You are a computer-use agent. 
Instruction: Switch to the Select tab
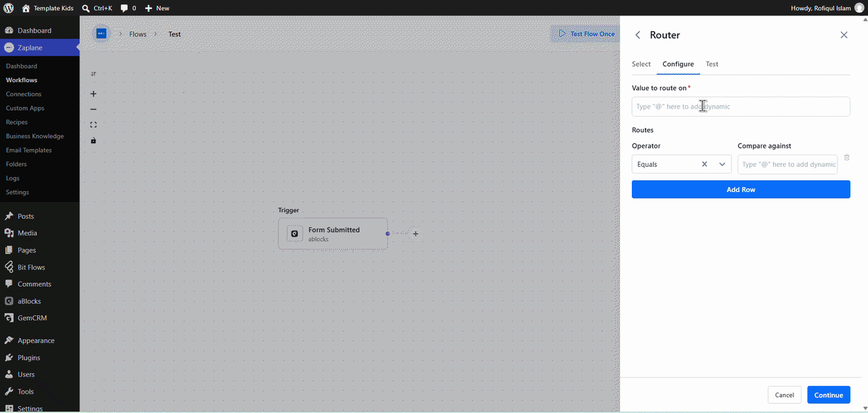[x=642, y=64]
